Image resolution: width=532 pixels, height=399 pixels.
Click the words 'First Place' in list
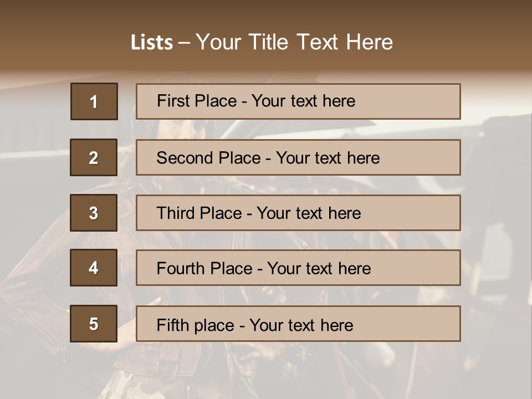coord(197,101)
